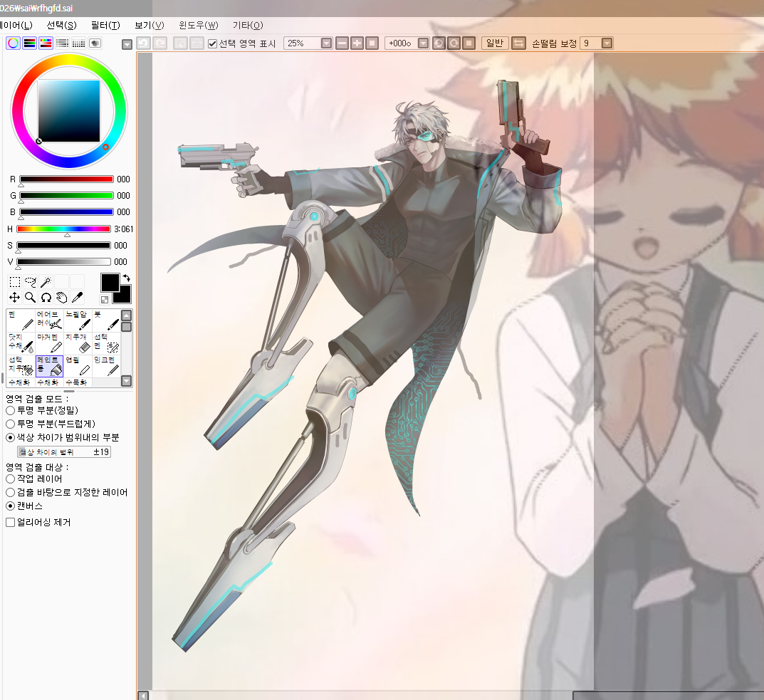The image size is (764, 700).
Task: Choose the 투명 부분(정밀) detection mode
Action: 11,410
